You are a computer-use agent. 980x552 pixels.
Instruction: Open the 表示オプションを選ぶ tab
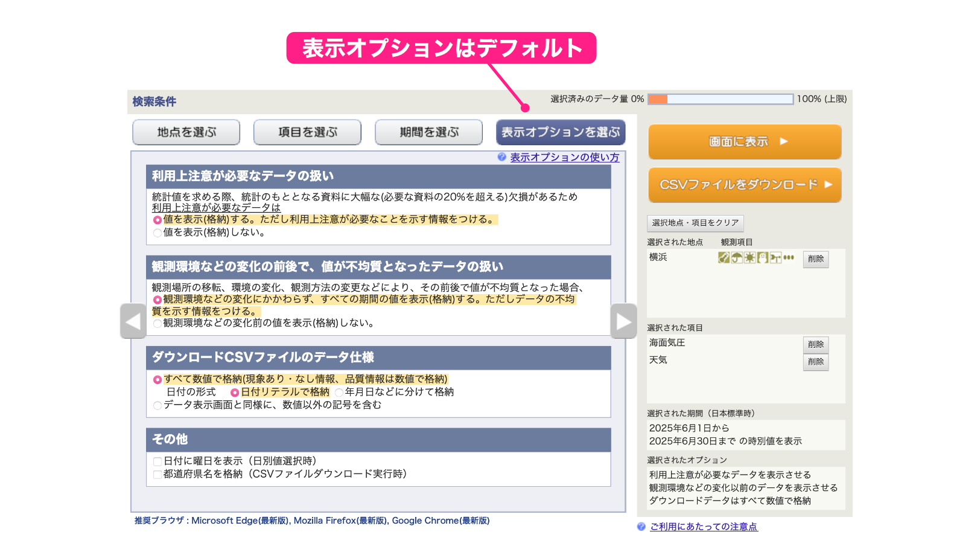(561, 132)
